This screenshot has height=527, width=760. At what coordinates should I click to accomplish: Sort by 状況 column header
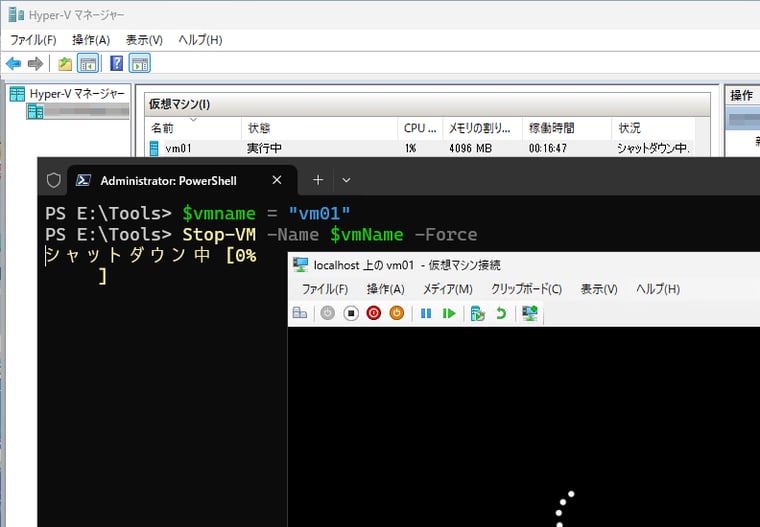[x=653, y=128]
